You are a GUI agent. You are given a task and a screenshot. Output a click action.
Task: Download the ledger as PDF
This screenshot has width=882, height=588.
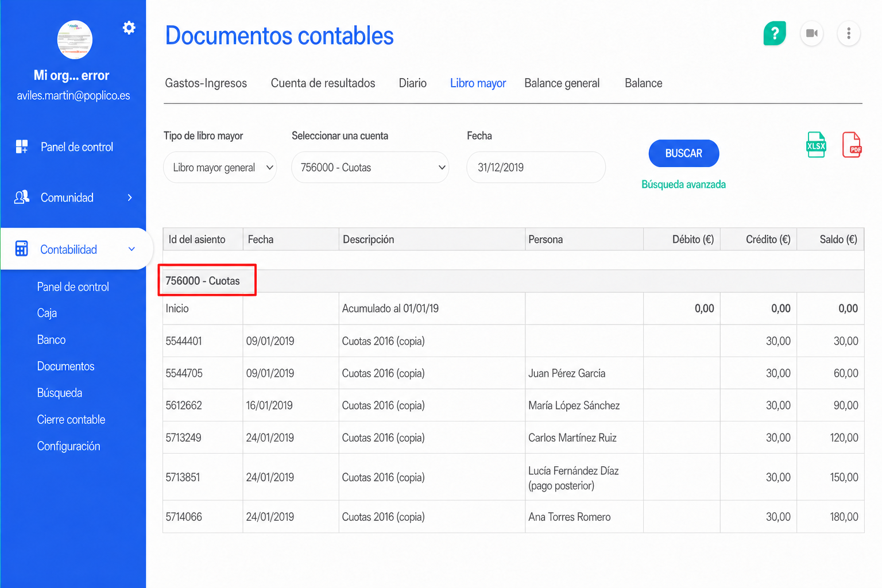pyautogui.click(x=852, y=145)
